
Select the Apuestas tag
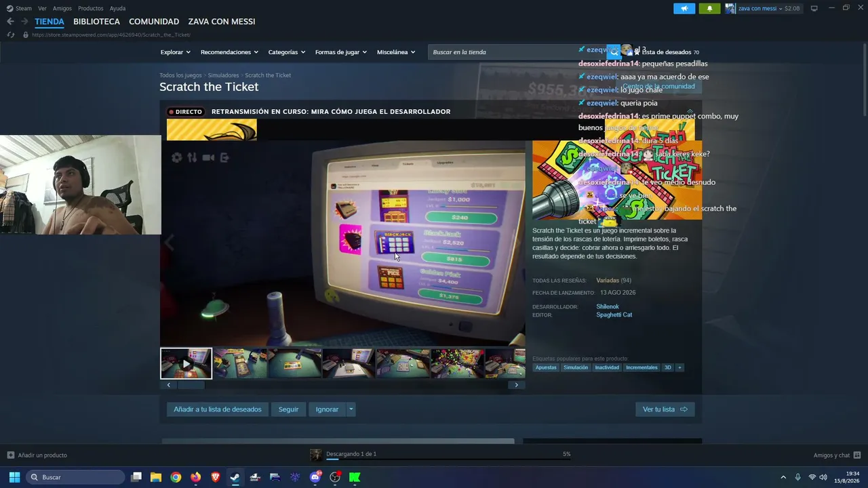tap(546, 367)
